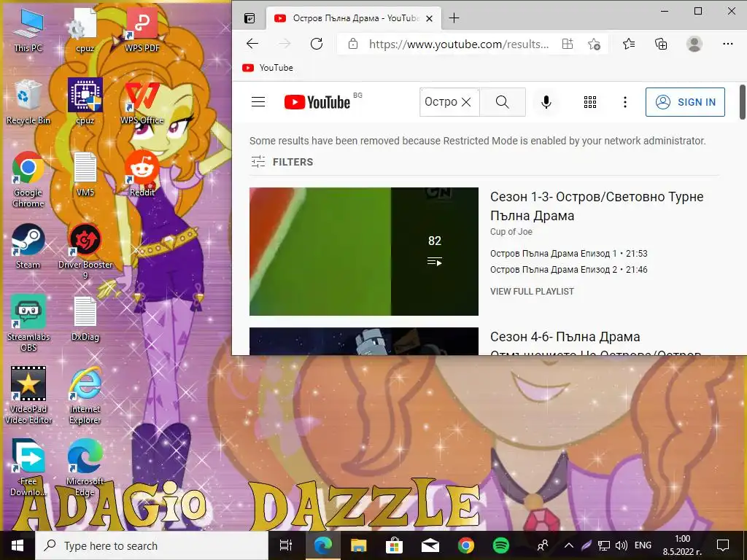Open Microsoft Edge desktop shortcut
Viewport: 747px width, 560px height.
tap(85, 467)
